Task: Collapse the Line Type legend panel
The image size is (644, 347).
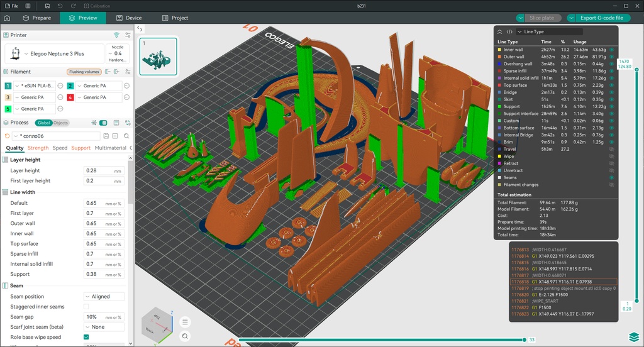Action: (x=499, y=31)
